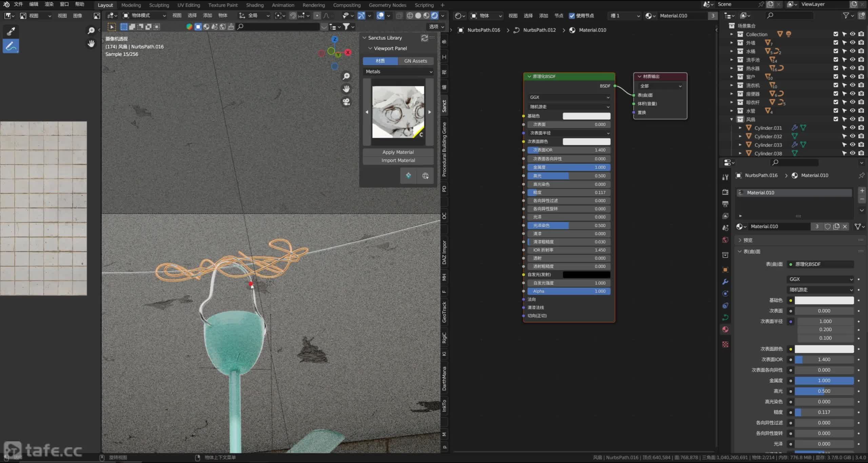
Task: Switch viewport to wireframe shading
Action: [410, 16]
